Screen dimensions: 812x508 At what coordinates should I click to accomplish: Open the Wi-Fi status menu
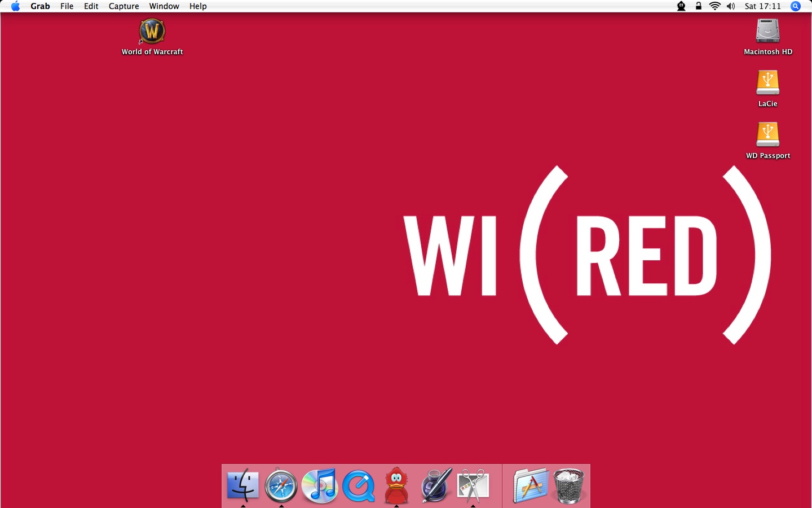(715, 6)
